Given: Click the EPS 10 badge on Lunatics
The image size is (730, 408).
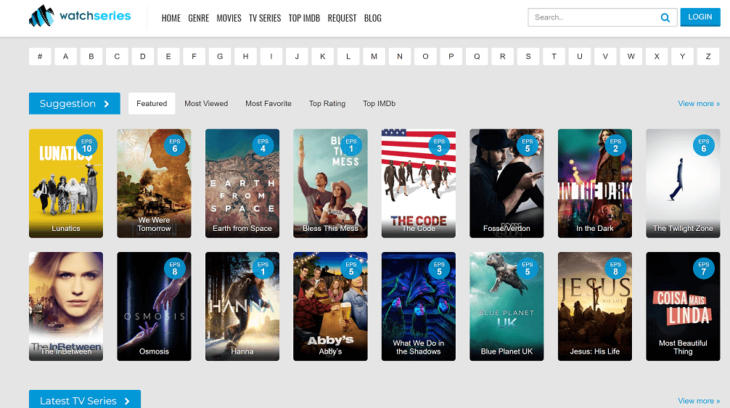Looking at the screenshot, I should (88, 146).
